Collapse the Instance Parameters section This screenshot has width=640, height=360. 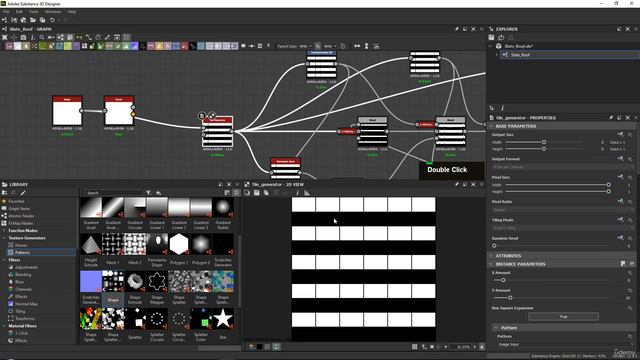491,264
